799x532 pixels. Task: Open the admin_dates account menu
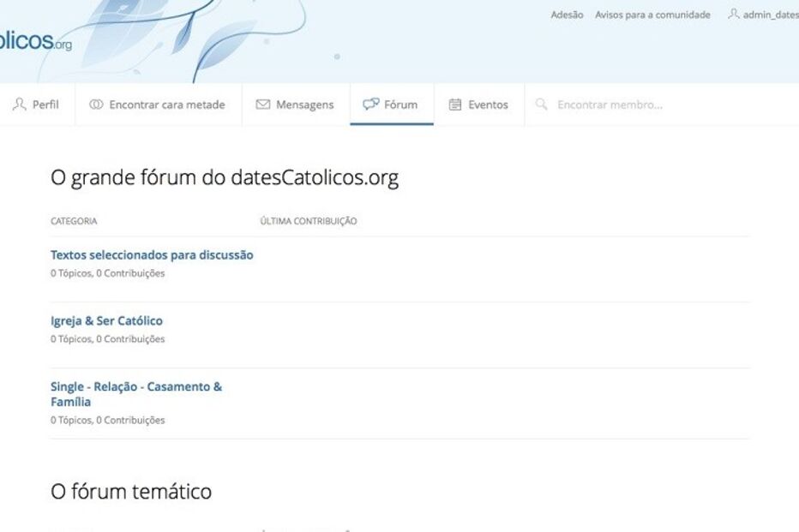[x=767, y=14]
